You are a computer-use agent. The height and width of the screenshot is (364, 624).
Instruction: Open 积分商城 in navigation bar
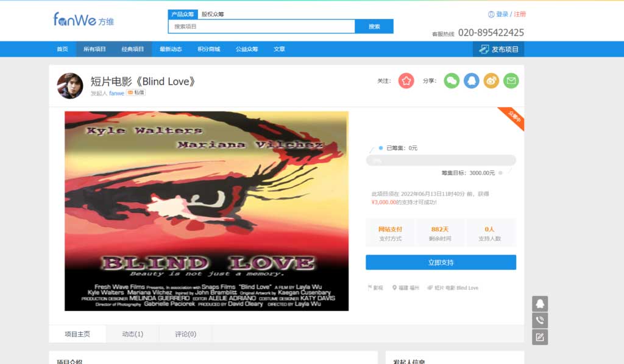pyautogui.click(x=209, y=49)
